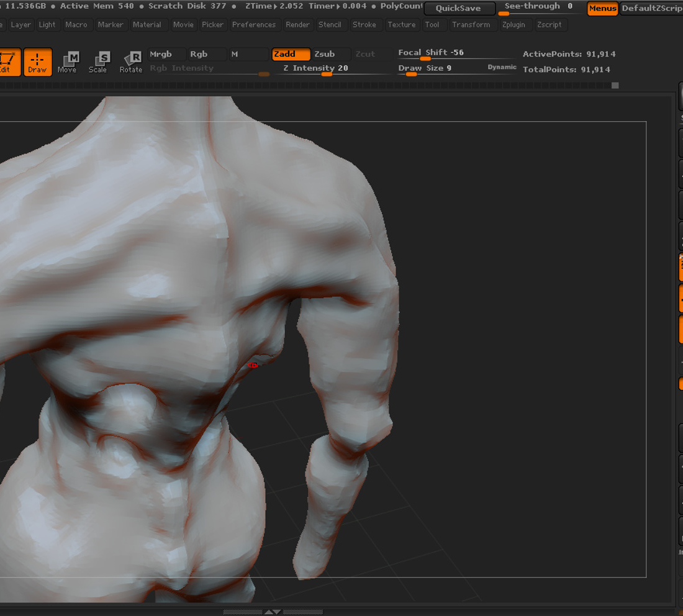The image size is (683, 616).
Task: Toggle the M material channel
Action: click(x=248, y=54)
